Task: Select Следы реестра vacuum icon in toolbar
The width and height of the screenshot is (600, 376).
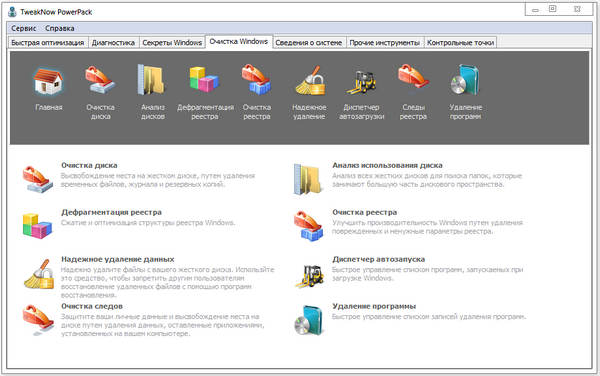Action: tap(413, 78)
